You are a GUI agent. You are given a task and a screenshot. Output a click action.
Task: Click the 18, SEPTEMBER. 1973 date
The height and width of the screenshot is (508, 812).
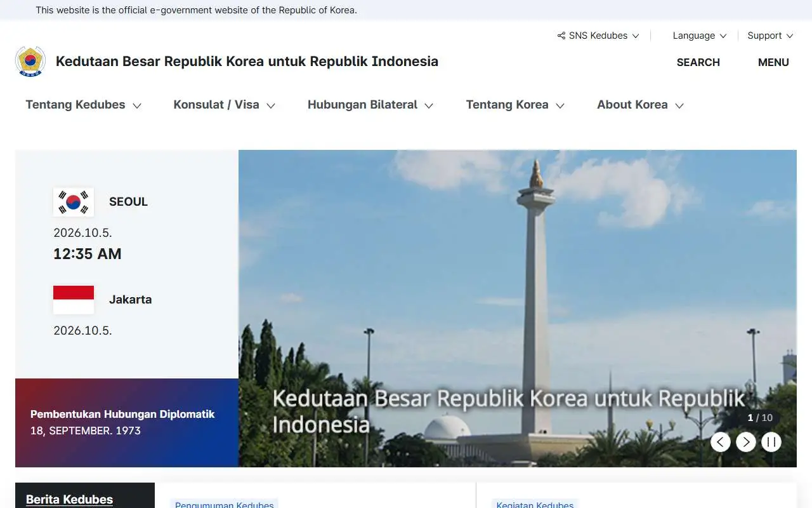pyautogui.click(x=86, y=431)
